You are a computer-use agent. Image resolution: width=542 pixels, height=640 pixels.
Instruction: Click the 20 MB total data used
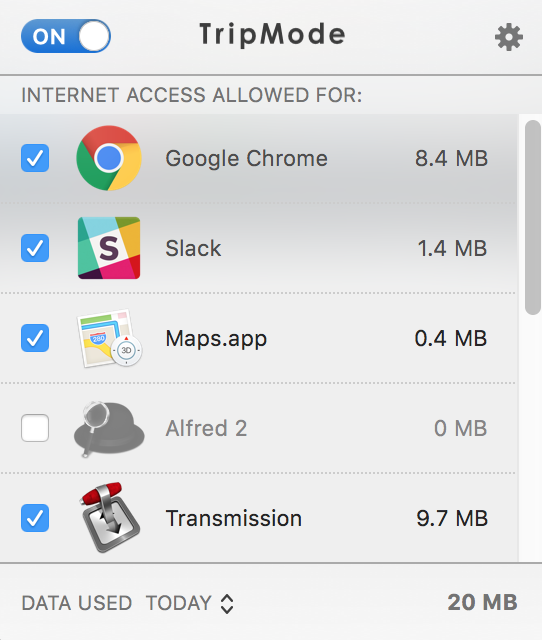pyautogui.click(x=482, y=602)
